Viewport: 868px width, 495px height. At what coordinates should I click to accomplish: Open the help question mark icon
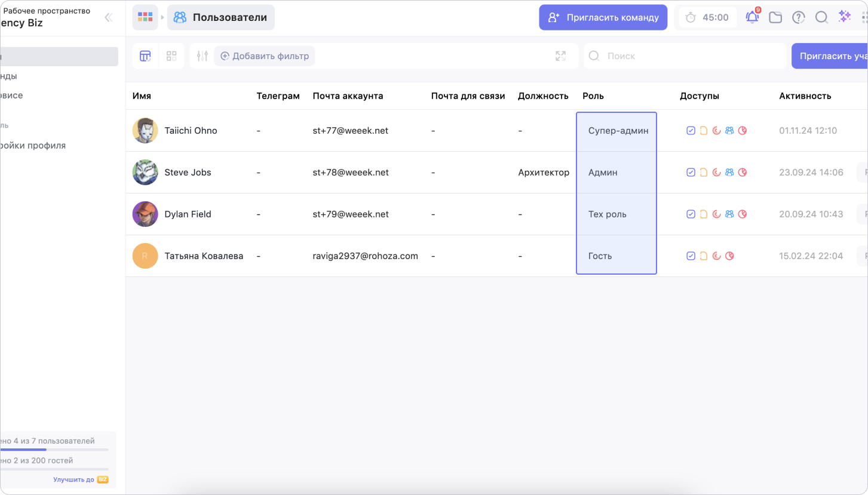[x=799, y=17]
